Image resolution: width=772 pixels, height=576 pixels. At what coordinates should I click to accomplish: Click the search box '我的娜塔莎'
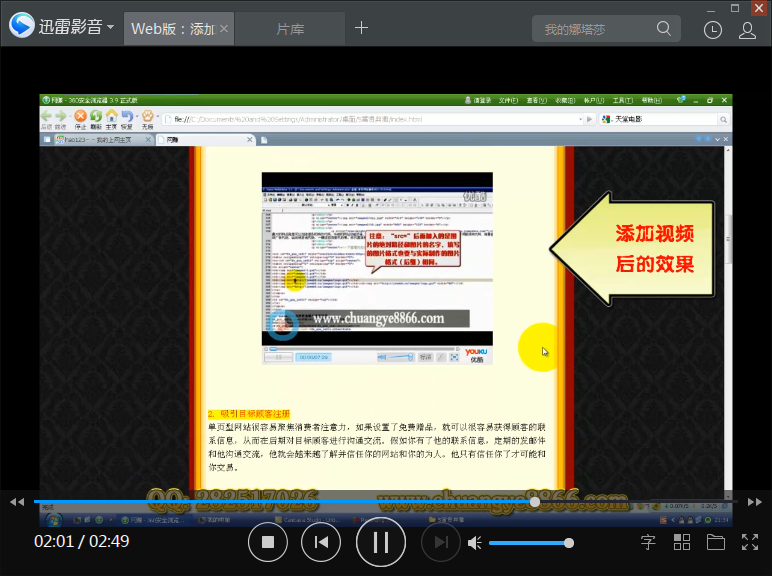coord(600,29)
